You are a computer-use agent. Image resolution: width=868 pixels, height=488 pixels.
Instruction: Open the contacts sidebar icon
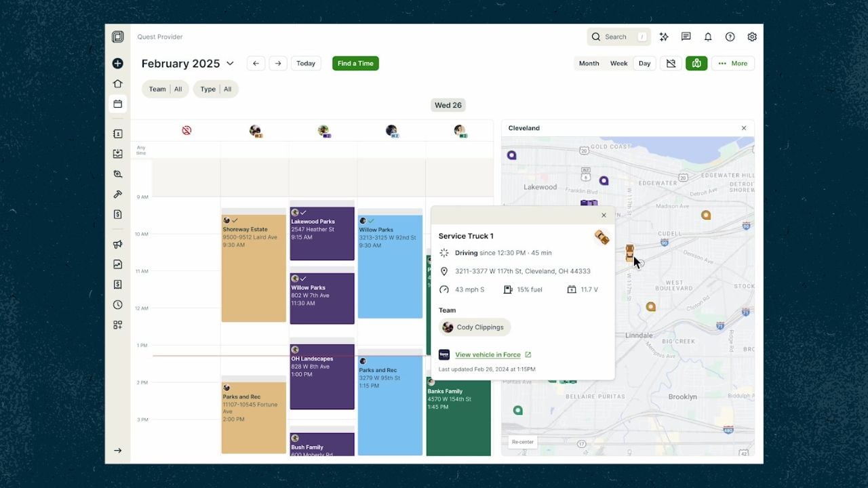[117, 134]
